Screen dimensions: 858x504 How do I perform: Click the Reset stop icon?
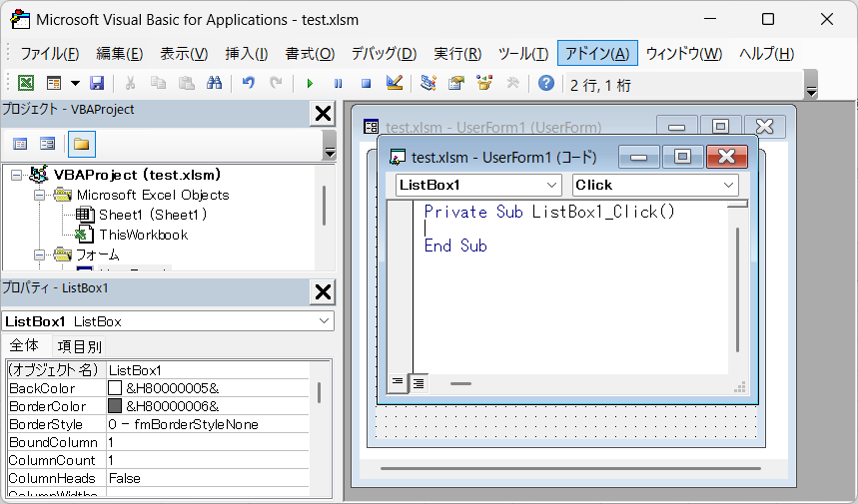pyautogui.click(x=366, y=83)
